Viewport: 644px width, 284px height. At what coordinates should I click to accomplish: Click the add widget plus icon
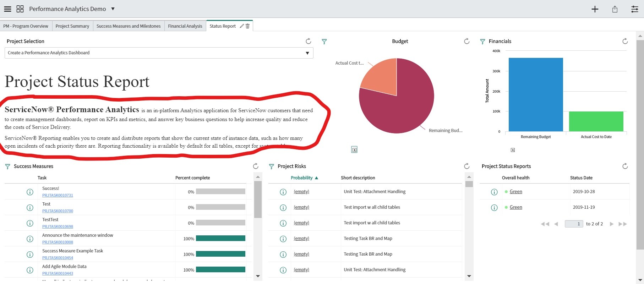click(x=595, y=9)
